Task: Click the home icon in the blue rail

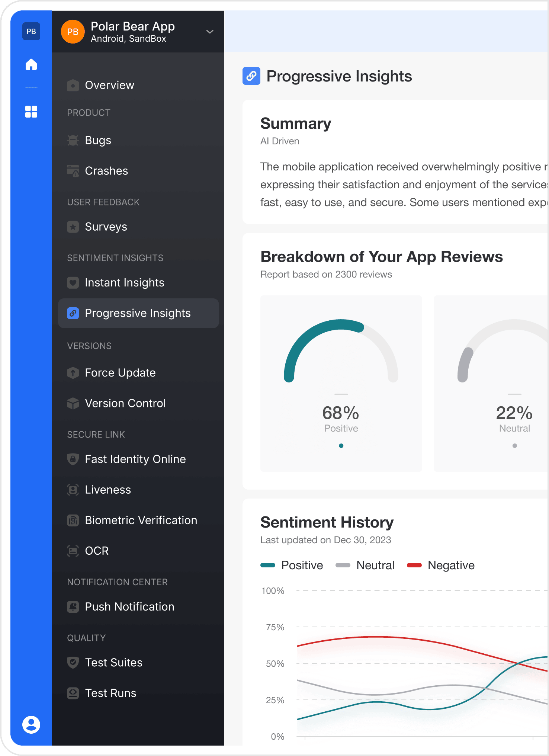Action: (x=31, y=64)
